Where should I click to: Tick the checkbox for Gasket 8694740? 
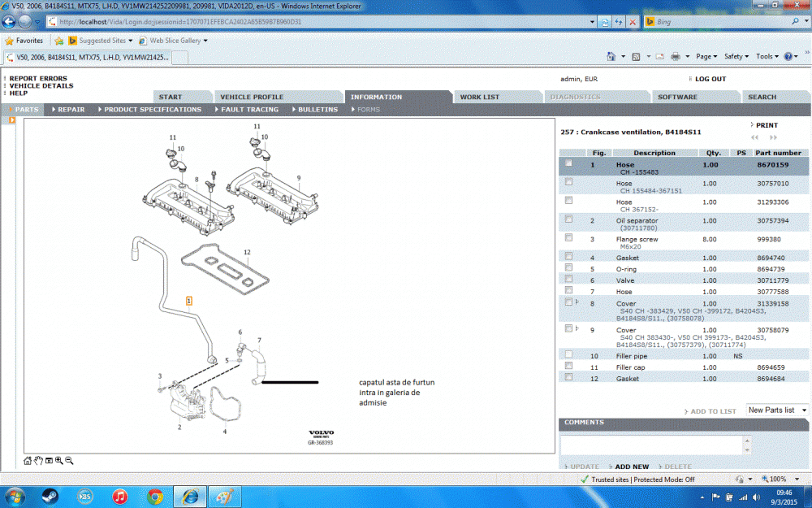coord(568,256)
